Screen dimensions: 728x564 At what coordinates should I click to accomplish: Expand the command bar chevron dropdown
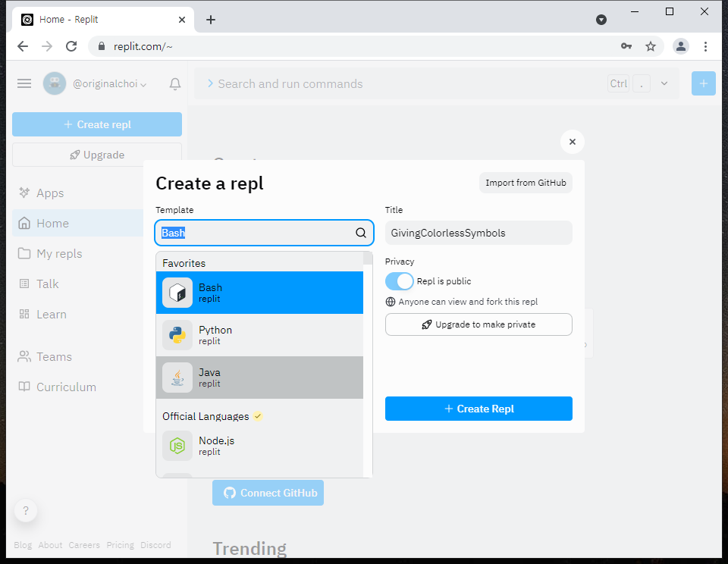coord(664,83)
